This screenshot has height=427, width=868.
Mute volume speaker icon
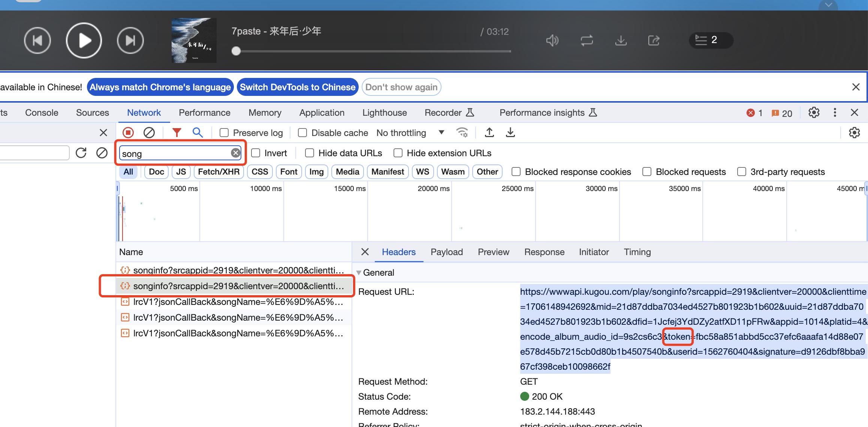point(552,40)
